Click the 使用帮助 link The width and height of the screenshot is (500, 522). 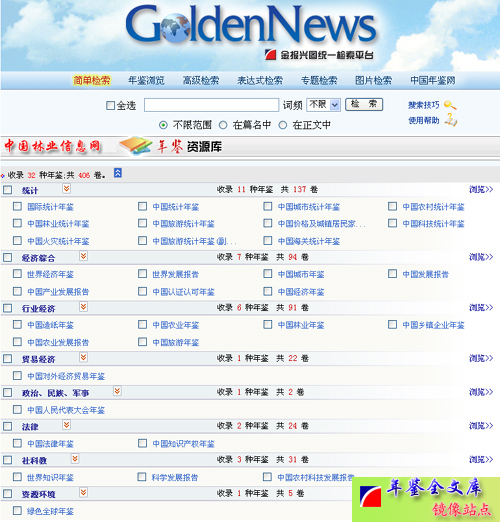pyautogui.click(x=424, y=120)
